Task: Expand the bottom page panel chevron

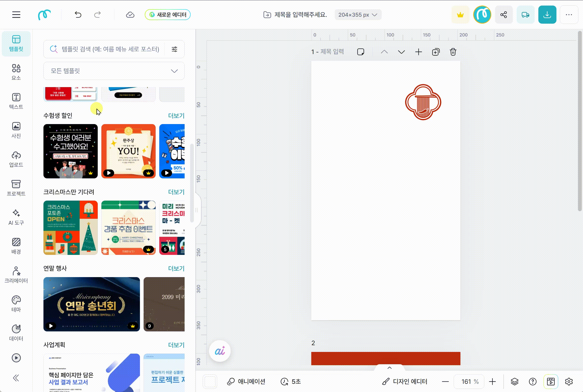Action: [x=389, y=367]
